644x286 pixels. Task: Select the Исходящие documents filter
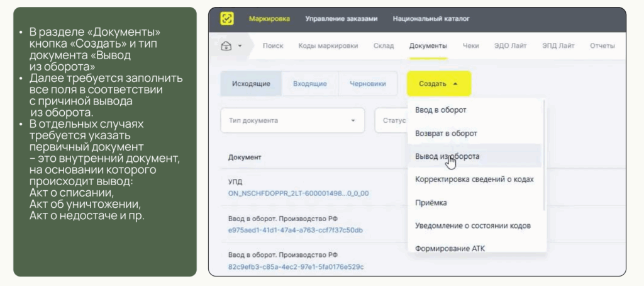tap(251, 84)
